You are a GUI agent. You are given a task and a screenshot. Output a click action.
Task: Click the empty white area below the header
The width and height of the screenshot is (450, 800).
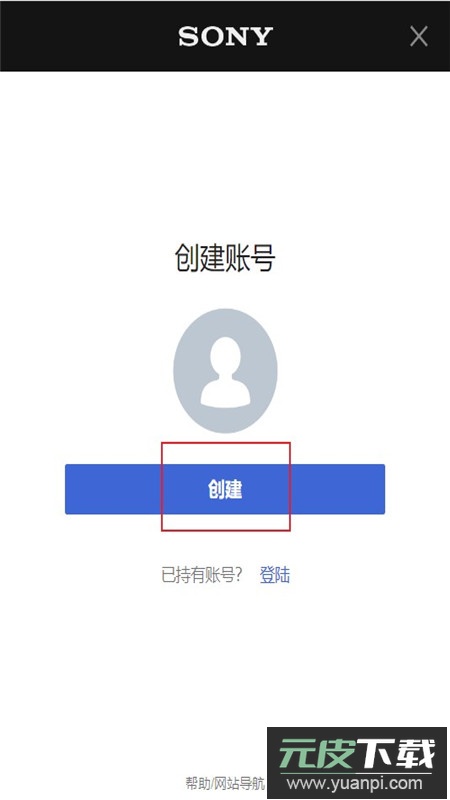pos(225,153)
